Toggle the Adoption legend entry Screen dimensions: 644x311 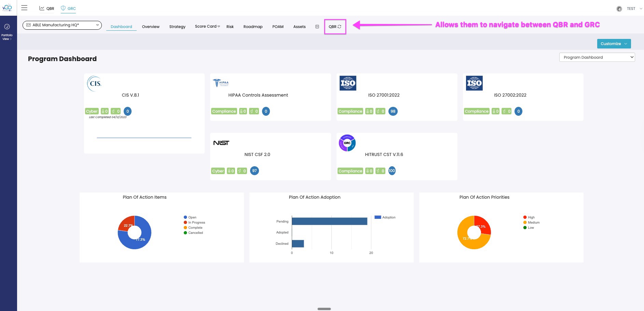tap(385, 217)
